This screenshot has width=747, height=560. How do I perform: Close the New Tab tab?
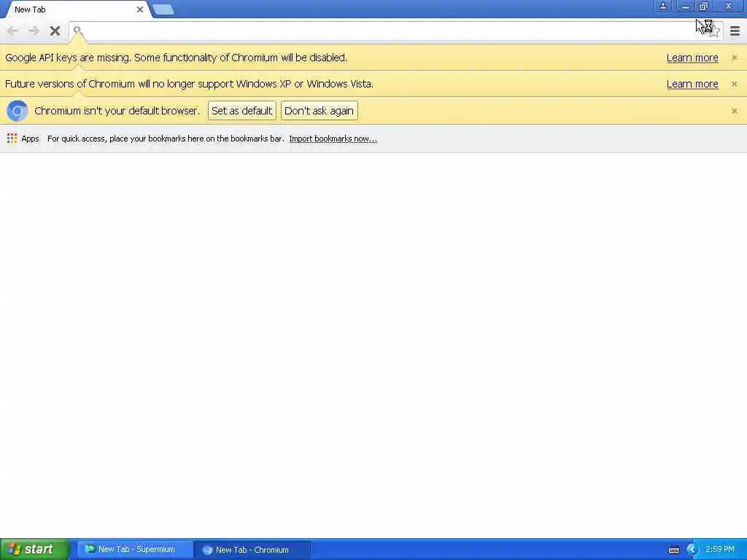[140, 9]
